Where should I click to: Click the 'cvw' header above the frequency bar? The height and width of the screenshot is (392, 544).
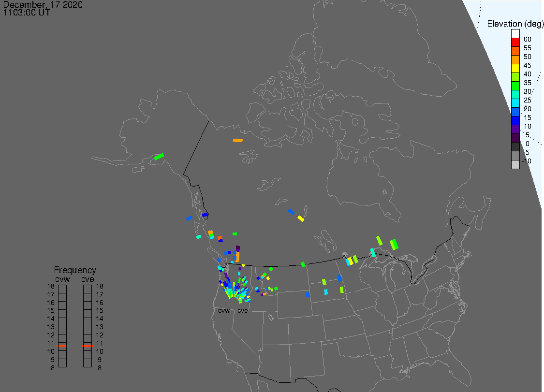pyautogui.click(x=62, y=279)
